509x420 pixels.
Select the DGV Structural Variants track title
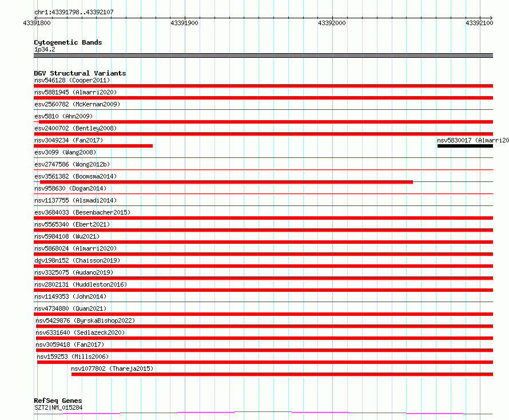pos(80,73)
